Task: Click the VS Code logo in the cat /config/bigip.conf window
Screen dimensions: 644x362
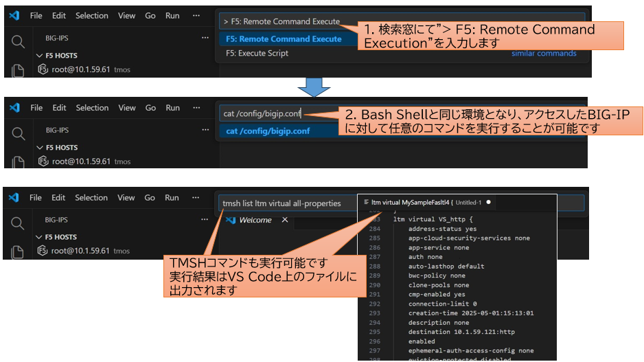Action: (15, 108)
